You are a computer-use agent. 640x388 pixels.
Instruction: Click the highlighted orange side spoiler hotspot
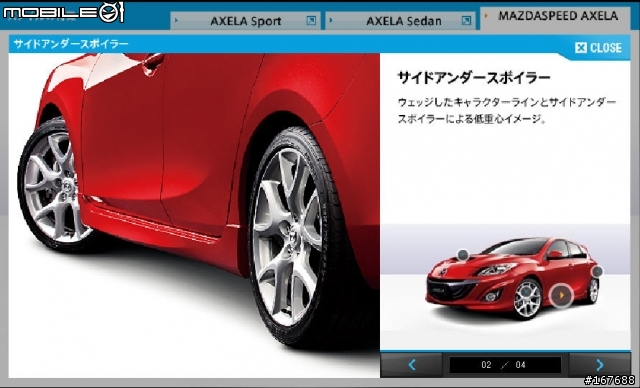click(561, 295)
